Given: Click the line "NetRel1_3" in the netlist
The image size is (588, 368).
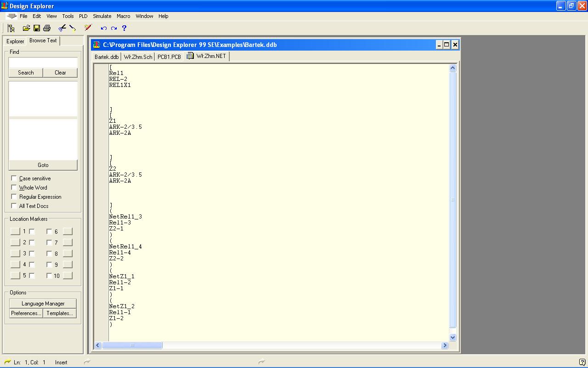Looking at the screenshot, I should point(125,217).
